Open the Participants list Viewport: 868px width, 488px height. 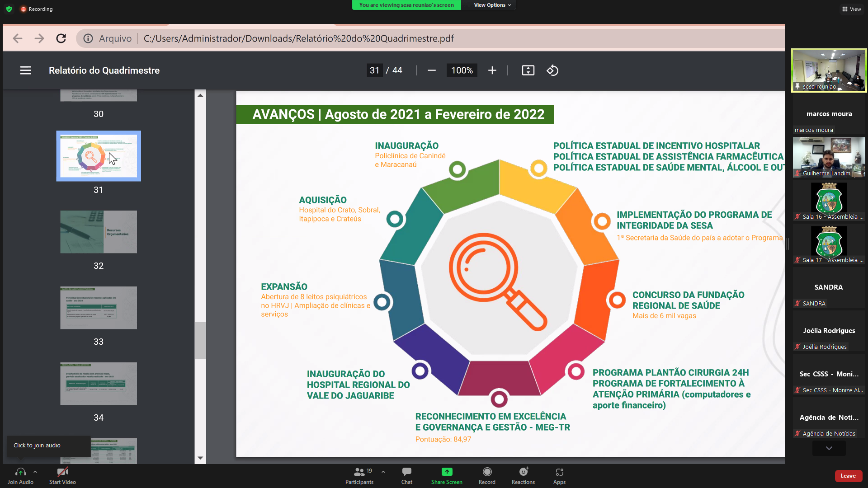359,475
